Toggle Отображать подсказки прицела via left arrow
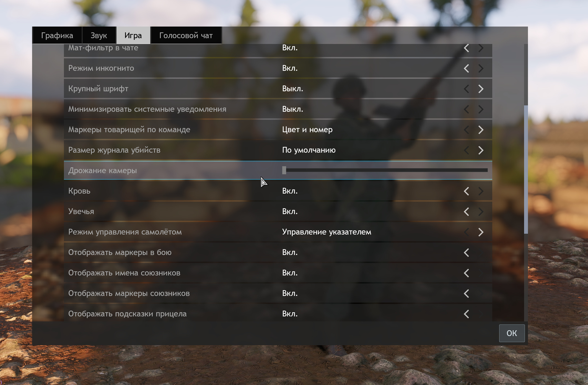This screenshot has width=588, height=385. (466, 314)
